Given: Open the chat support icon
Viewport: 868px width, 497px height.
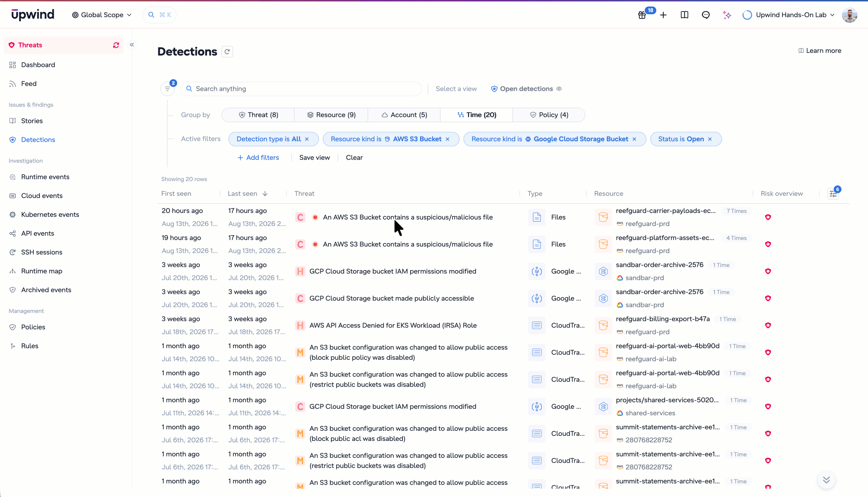Looking at the screenshot, I should pos(706,15).
